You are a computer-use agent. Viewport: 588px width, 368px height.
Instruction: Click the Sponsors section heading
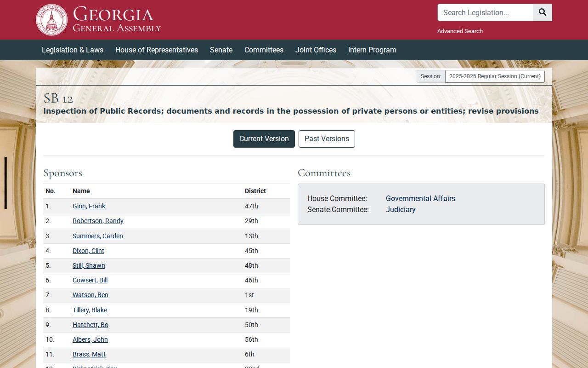(62, 173)
